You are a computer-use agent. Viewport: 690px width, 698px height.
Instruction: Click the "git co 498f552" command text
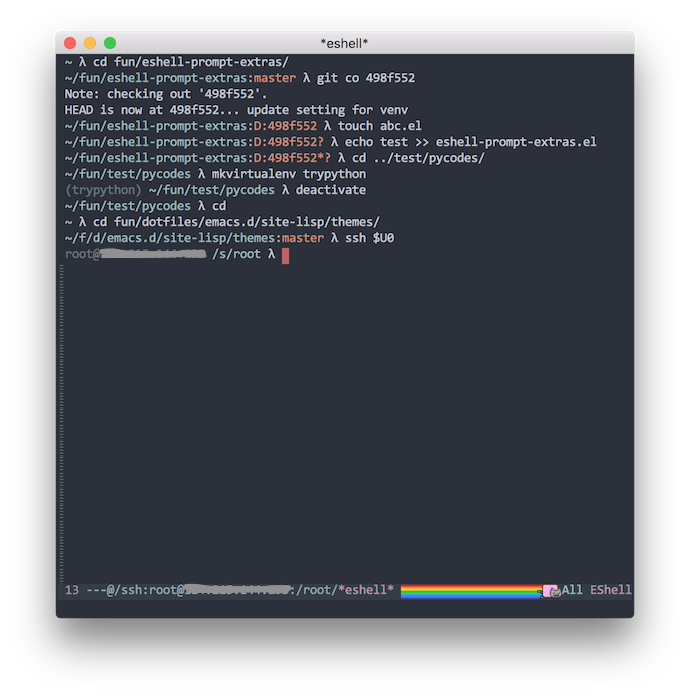(365, 78)
